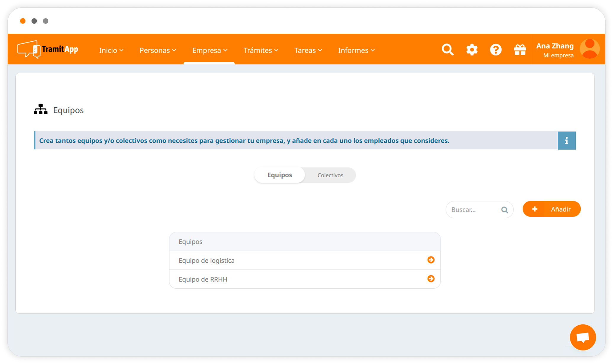Open the chat bubble widget
The height and width of the screenshot is (364, 613).
tap(583, 337)
